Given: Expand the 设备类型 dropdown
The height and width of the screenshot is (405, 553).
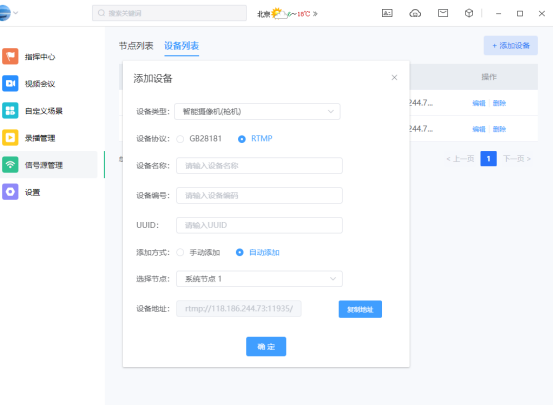Looking at the screenshot, I should (x=257, y=111).
